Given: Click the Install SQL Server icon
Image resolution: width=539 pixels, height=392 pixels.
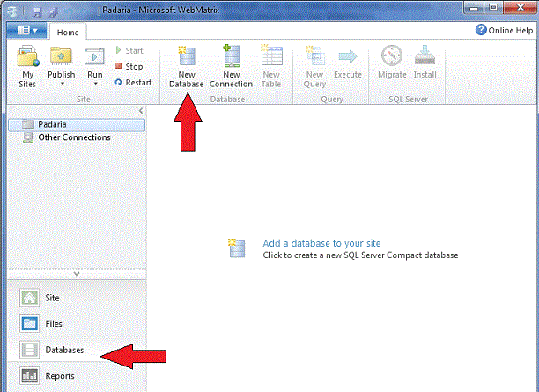Looking at the screenshot, I should tap(425, 55).
